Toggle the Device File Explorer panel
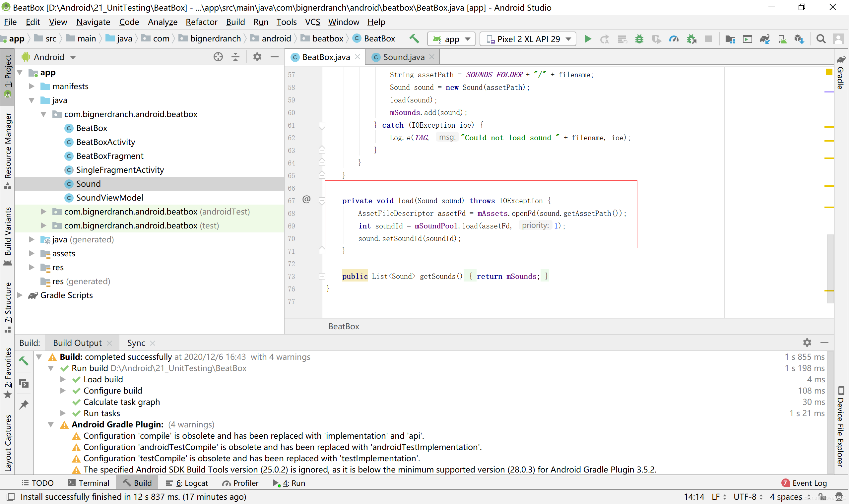The height and width of the screenshot is (504, 849). (x=841, y=426)
